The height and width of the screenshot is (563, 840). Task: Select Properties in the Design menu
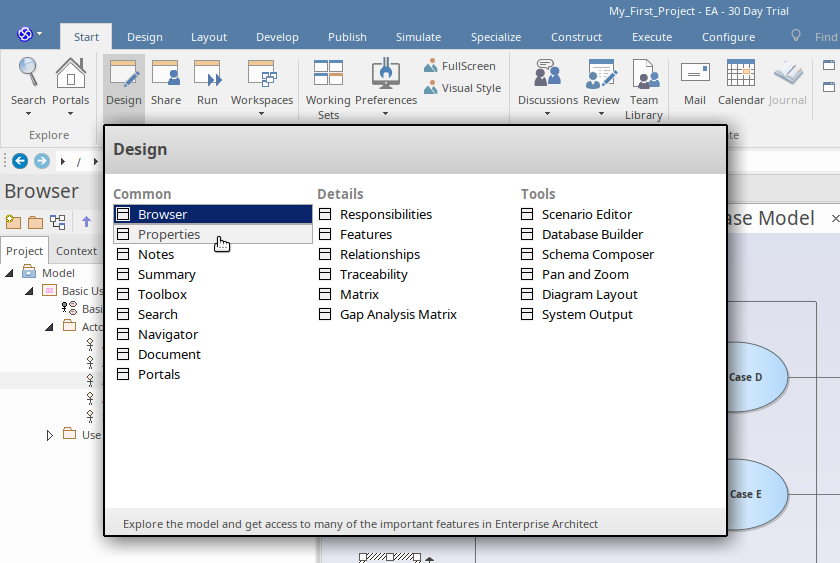tap(169, 234)
